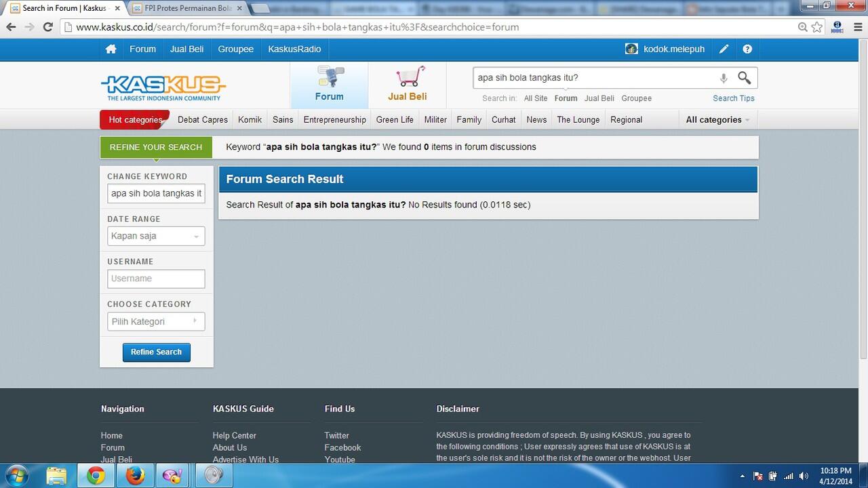This screenshot has width=868, height=488.
Task: Click the Change Keyword input field
Action: pyautogui.click(x=156, y=193)
